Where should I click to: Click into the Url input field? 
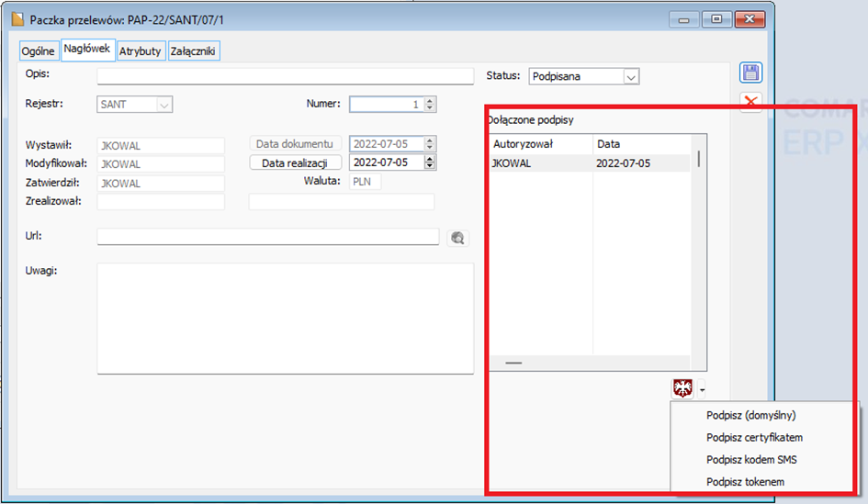coord(268,237)
